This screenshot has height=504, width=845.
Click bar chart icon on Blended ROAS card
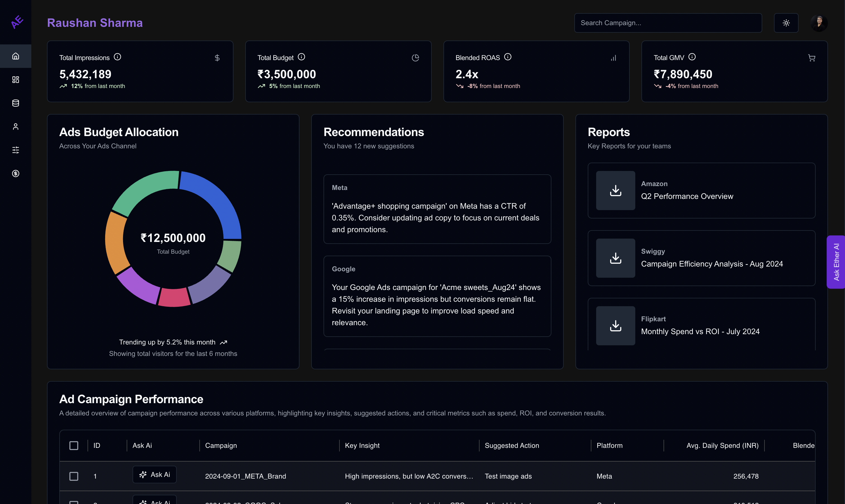(x=613, y=58)
